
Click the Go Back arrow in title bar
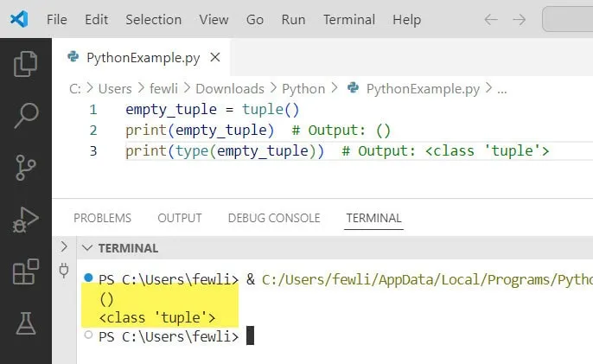tap(490, 19)
